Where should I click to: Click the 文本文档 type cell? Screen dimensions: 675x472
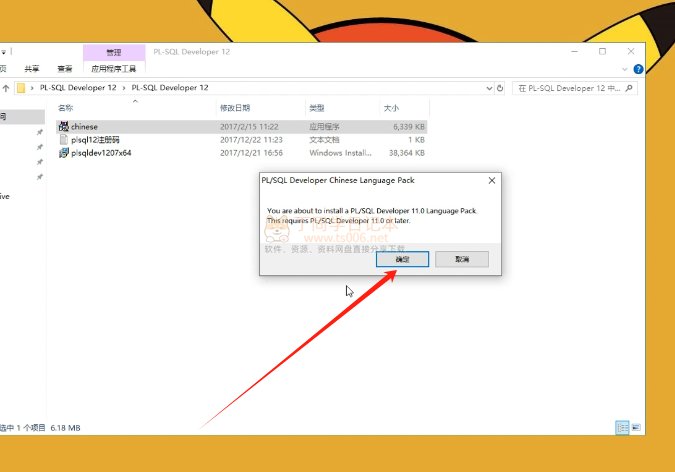click(x=324, y=140)
